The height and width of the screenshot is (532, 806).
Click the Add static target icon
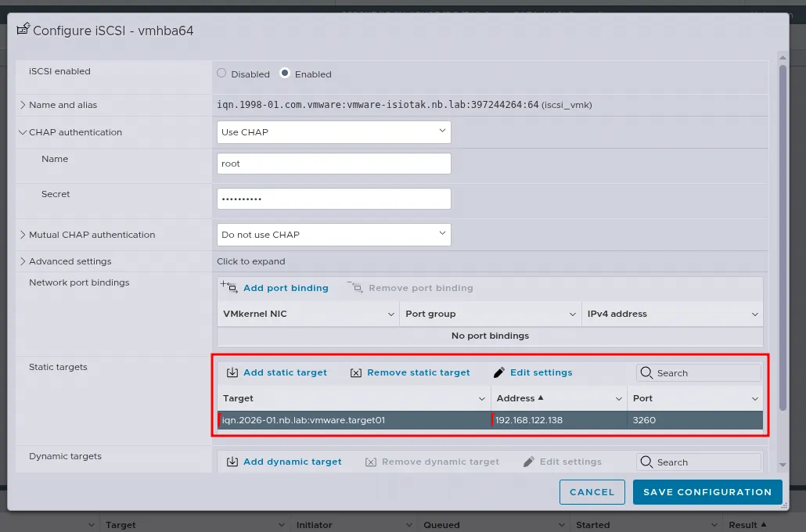232,372
